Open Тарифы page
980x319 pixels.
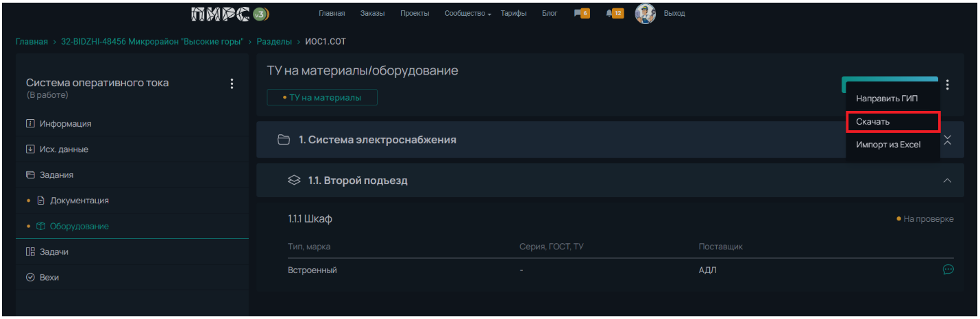click(514, 13)
